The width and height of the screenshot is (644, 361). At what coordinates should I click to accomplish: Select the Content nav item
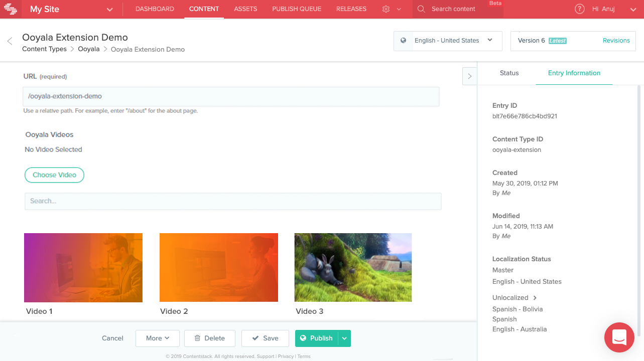pos(204,9)
